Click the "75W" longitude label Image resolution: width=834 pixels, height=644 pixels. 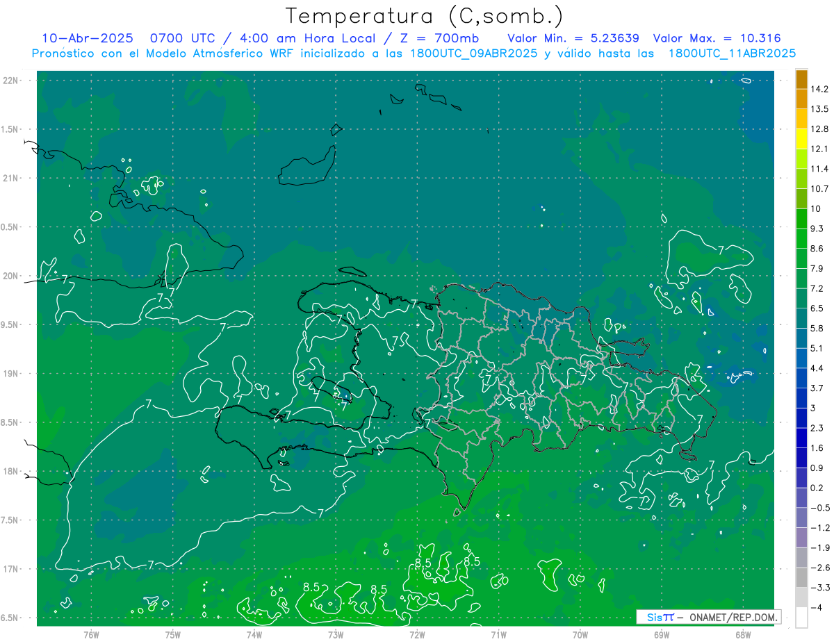173,634
